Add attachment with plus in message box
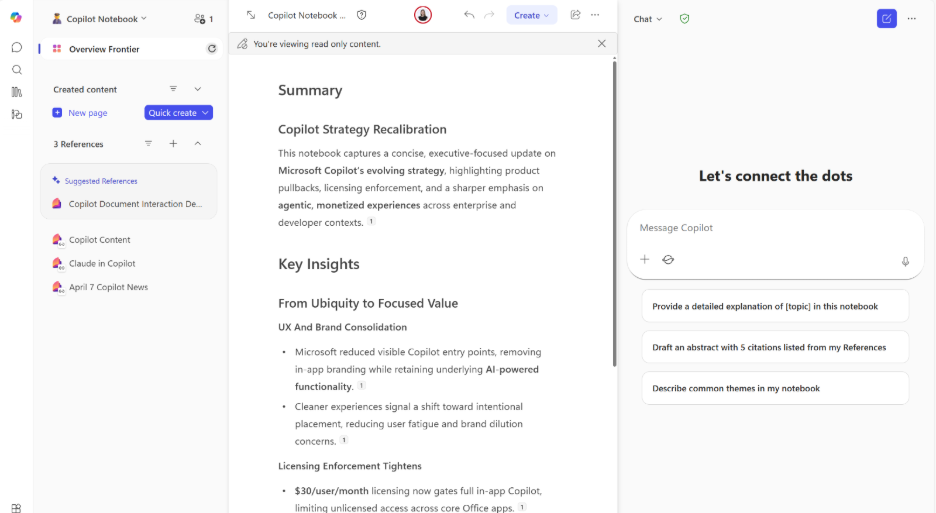The image size is (936, 513). (x=645, y=259)
